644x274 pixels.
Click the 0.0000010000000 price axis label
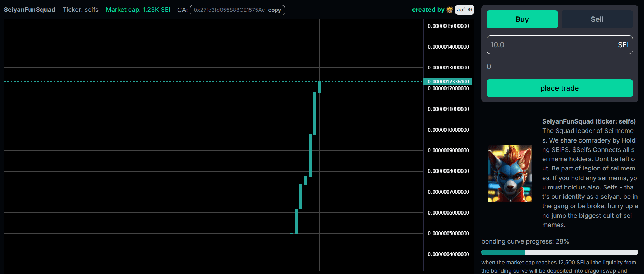pos(448,130)
